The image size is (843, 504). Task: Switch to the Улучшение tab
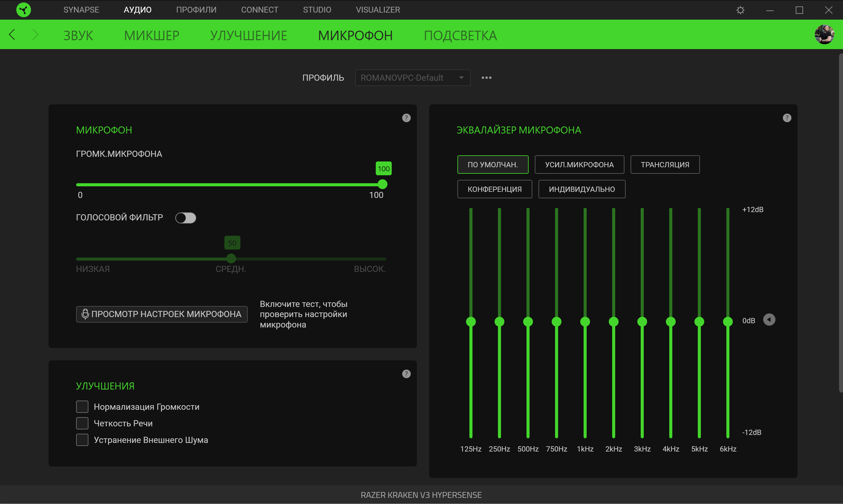pos(248,35)
